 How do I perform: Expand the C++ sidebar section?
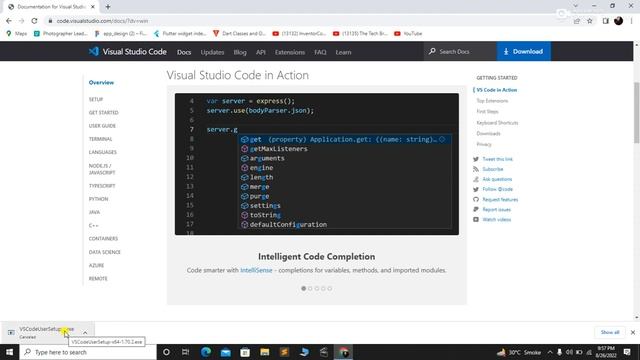pos(93,225)
